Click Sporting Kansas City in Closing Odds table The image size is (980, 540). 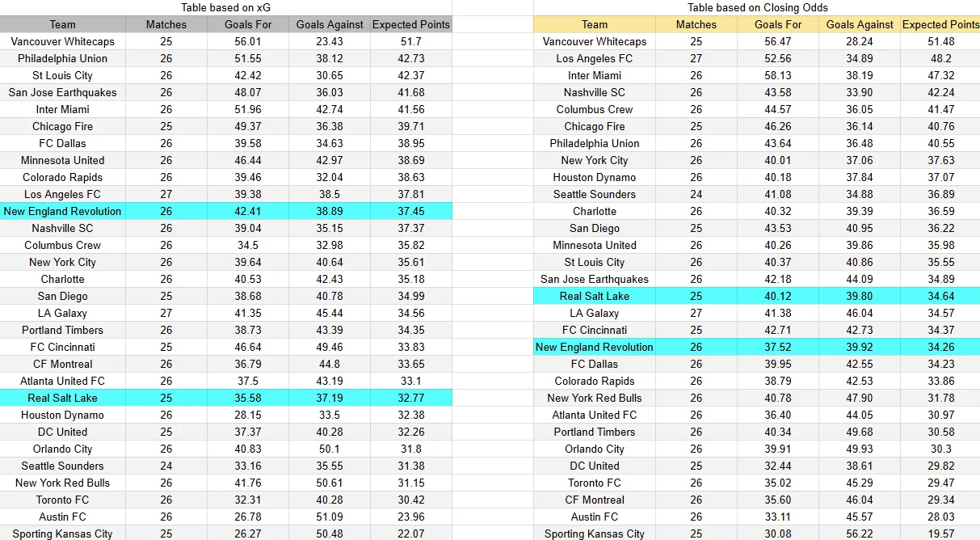[595, 534]
